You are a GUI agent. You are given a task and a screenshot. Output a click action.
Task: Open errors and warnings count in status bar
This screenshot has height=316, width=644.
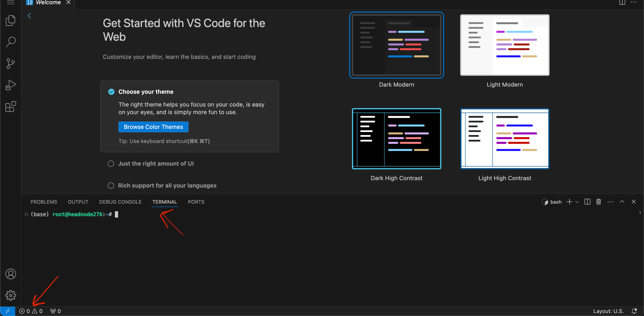click(31, 311)
